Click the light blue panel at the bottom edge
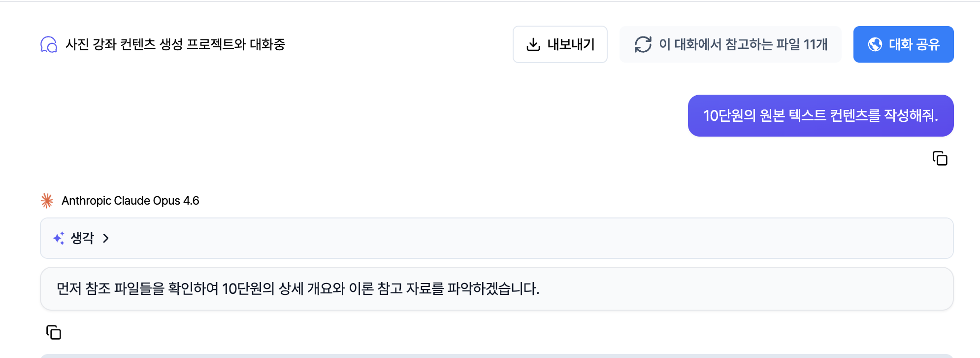This screenshot has height=358, width=980. [492, 356]
